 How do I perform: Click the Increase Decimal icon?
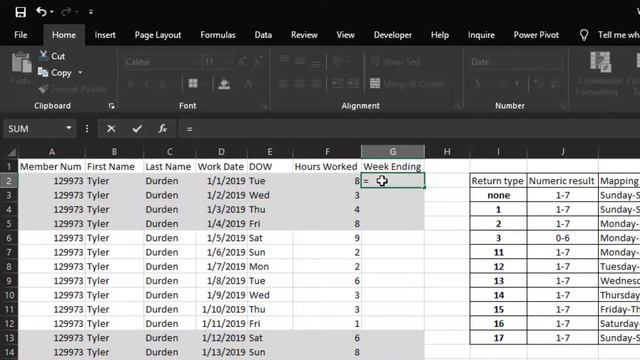[x=539, y=84]
